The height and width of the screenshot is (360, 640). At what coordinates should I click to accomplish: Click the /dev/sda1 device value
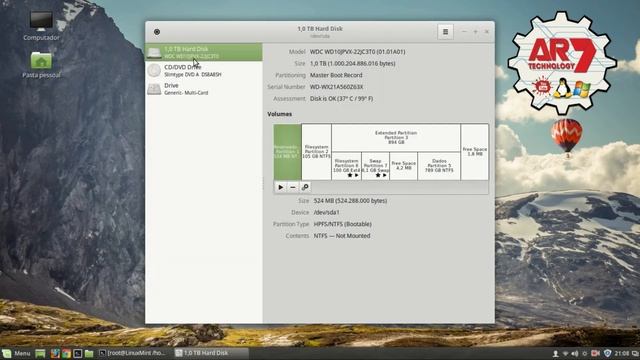click(327, 213)
